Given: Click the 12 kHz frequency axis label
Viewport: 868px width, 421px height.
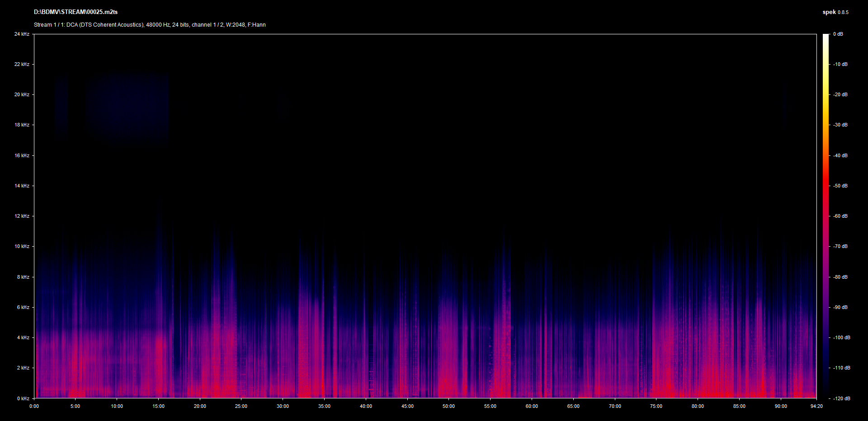Looking at the screenshot, I should tap(22, 216).
